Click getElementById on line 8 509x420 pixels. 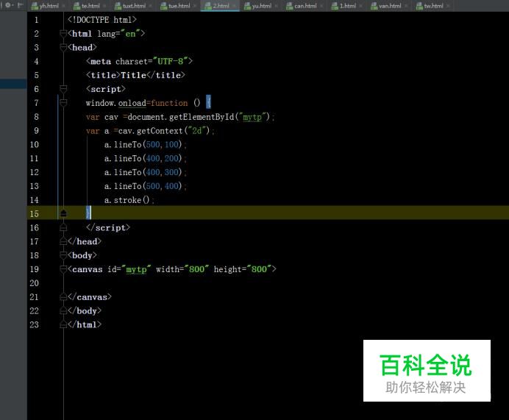202,117
